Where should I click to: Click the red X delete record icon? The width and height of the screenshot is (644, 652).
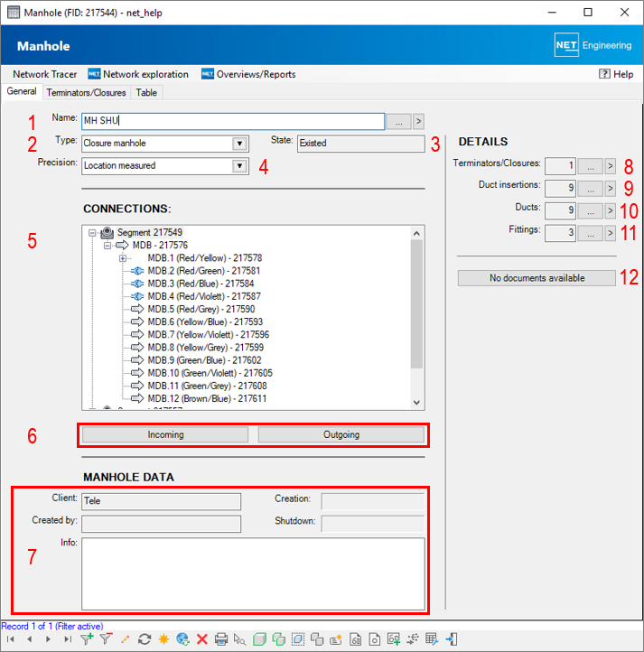tap(202, 639)
